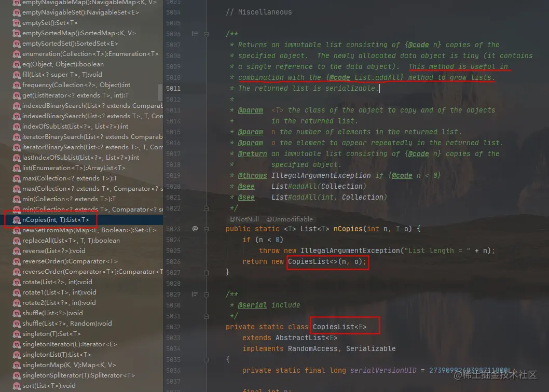Click the method icon beside list(Enumeration<T>):ArrayList<T>
549x392 pixels.
(17, 169)
